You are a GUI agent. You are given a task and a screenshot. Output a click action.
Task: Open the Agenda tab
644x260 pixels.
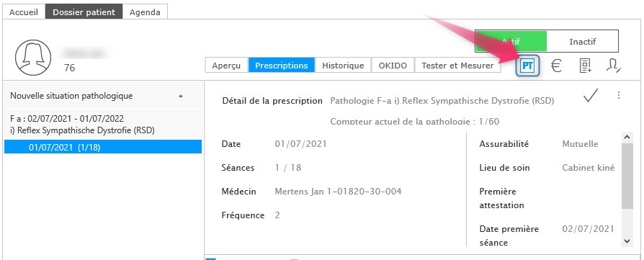(x=145, y=12)
